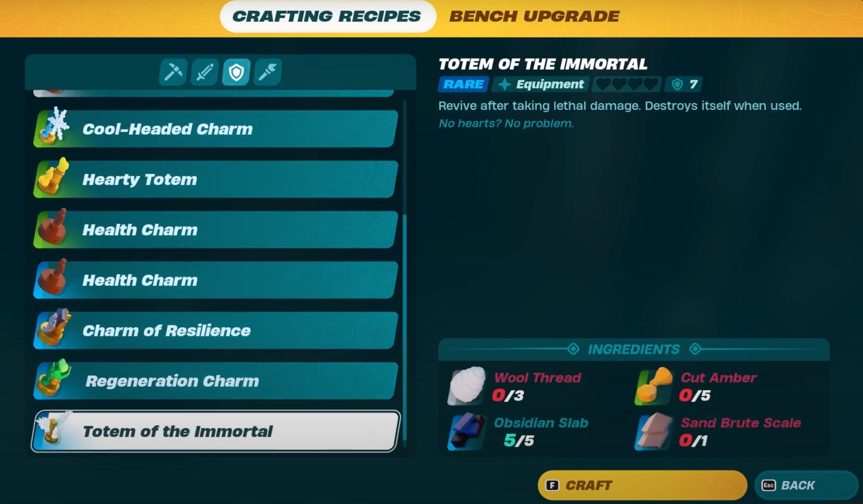The width and height of the screenshot is (863, 504).
Task: Select the Charm of Resilience recipe
Action: click(x=214, y=330)
